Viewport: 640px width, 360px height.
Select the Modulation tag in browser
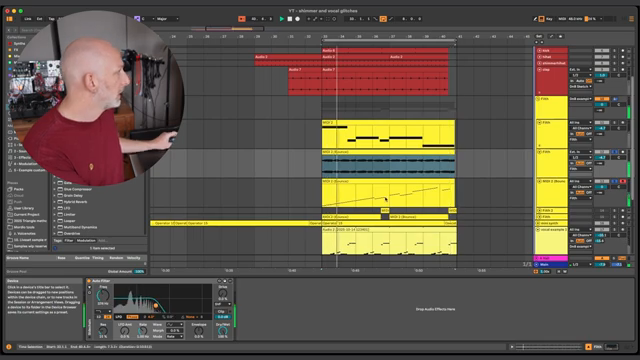pyautogui.click(x=86, y=240)
